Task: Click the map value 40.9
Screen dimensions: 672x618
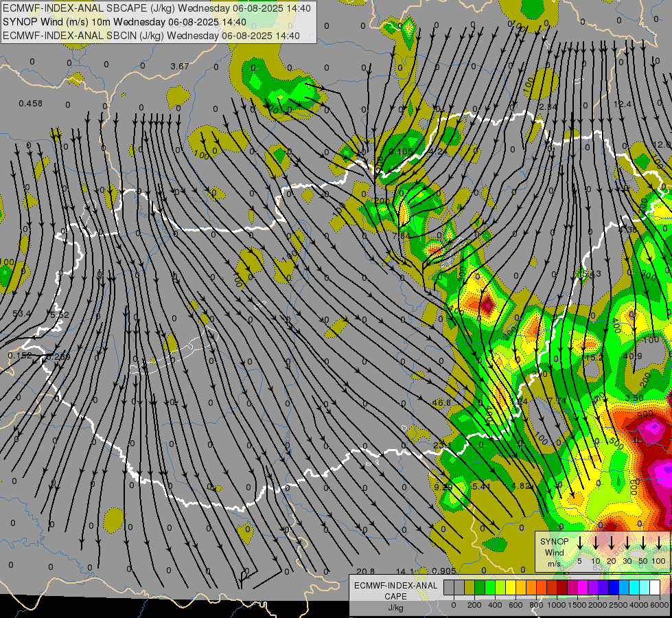Action: click(633, 356)
